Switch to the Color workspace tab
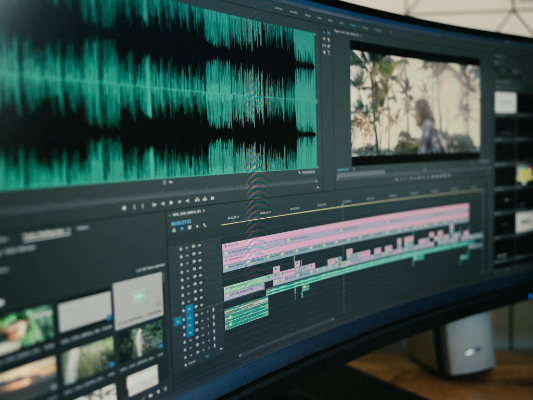Viewport: 533px width, 400px height. (x=319, y=18)
